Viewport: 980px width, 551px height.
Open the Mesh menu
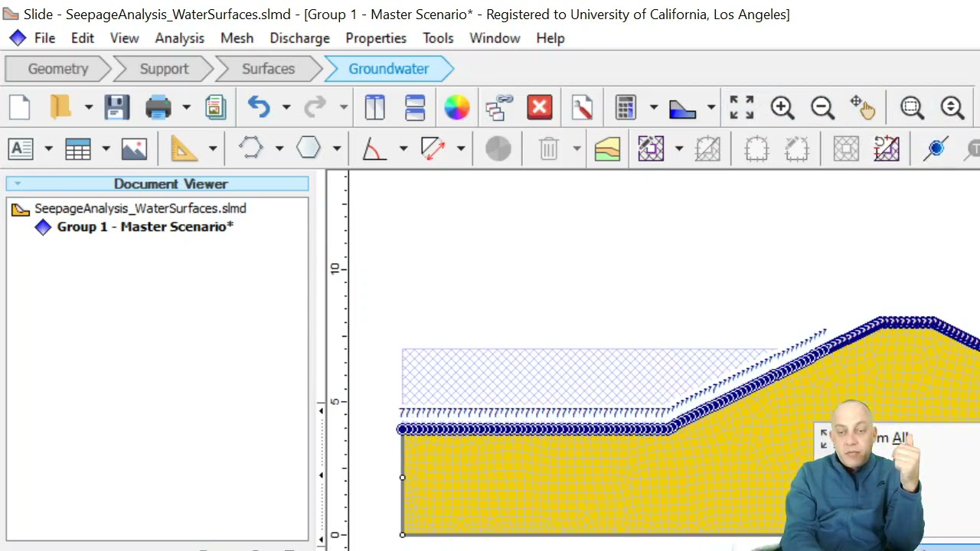(x=237, y=38)
